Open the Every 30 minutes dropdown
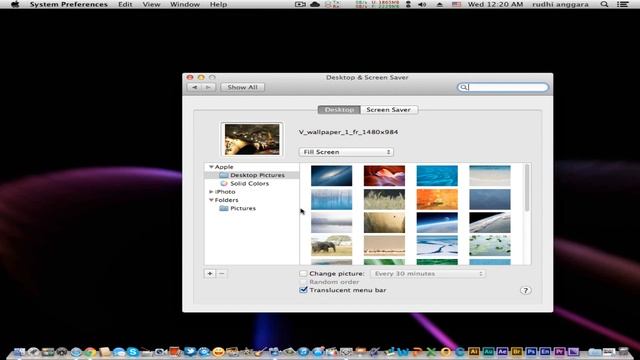Viewport: 640px width, 360px height. coord(428,273)
